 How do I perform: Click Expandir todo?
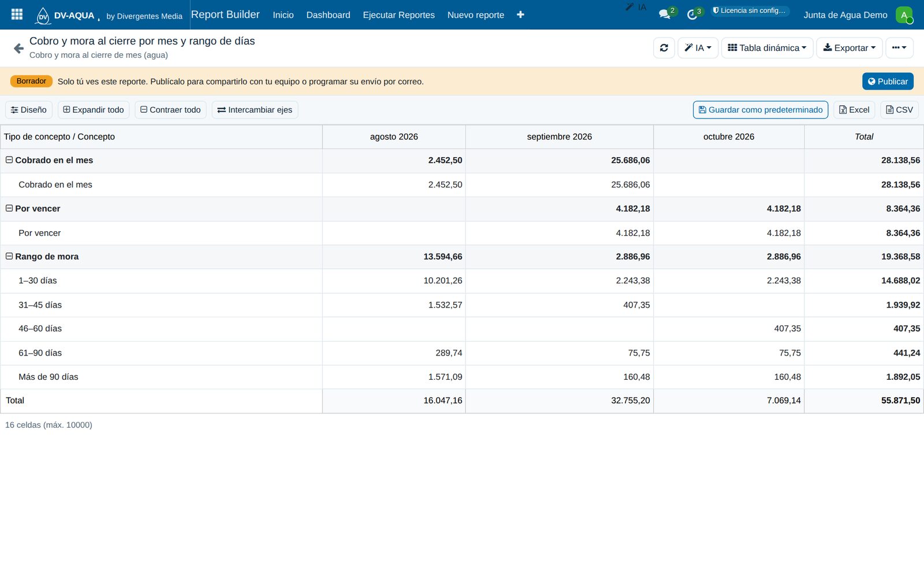point(94,110)
